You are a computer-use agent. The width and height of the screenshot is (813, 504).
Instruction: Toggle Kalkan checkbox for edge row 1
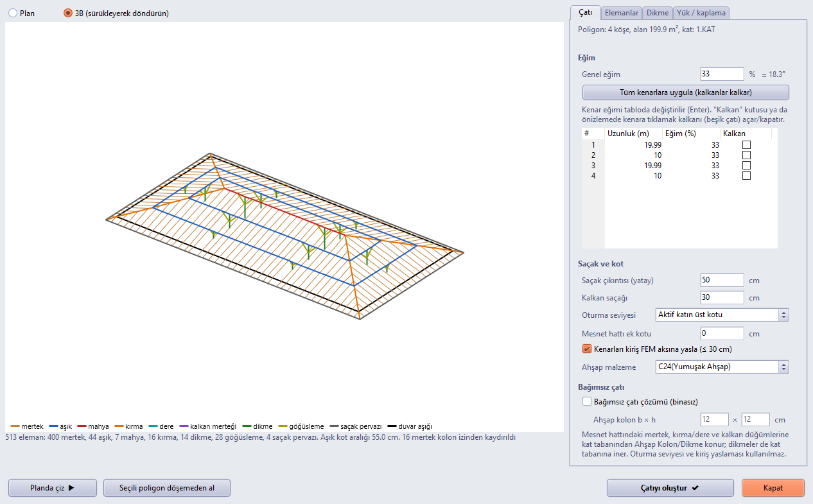click(746, 145)
